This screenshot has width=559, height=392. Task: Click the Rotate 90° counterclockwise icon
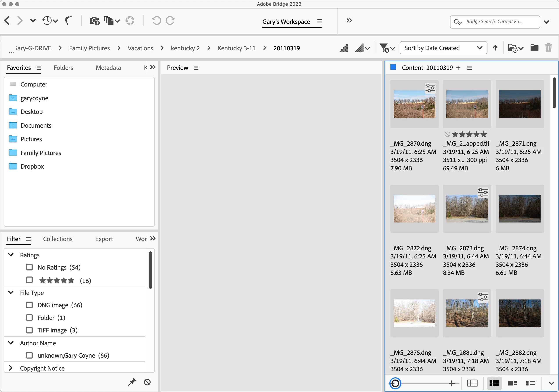[x=157, y=21]
